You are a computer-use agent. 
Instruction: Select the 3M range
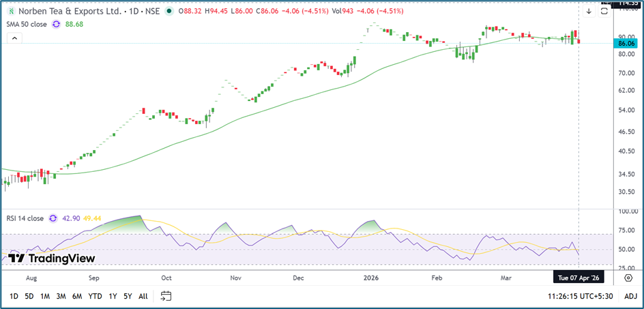click(x=61, y=296)
